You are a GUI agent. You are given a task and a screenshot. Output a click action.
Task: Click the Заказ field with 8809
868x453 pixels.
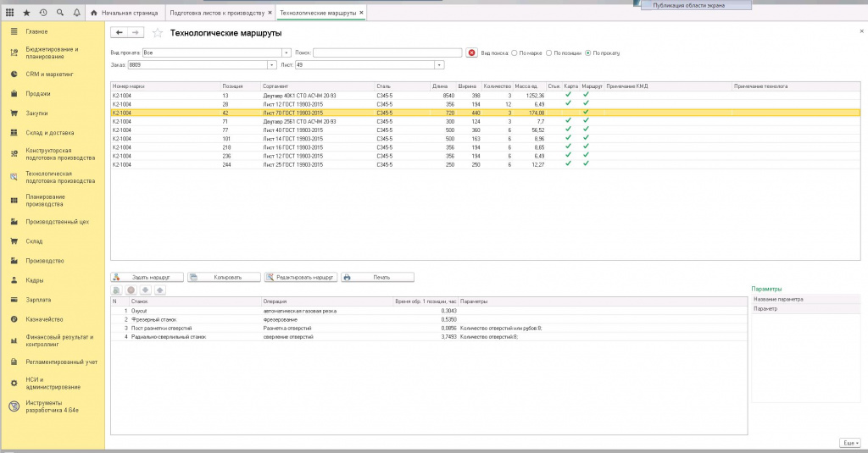click(198, 64)
